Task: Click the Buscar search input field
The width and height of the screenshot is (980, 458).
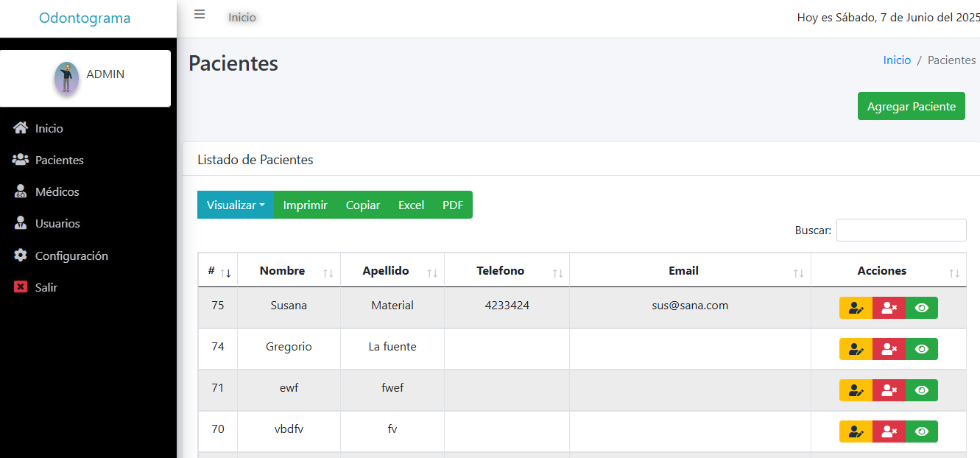Action: 900,230
